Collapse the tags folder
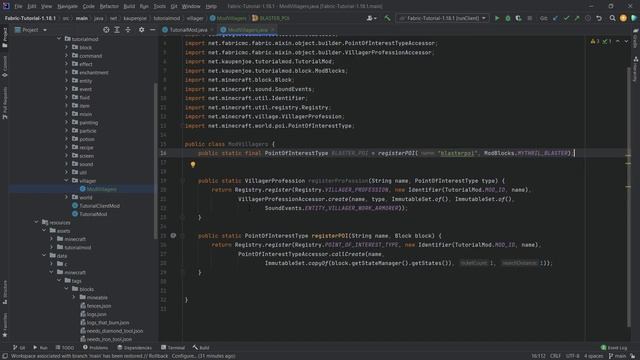This screenshot has height=360, width=640. [x=59, y=281]
